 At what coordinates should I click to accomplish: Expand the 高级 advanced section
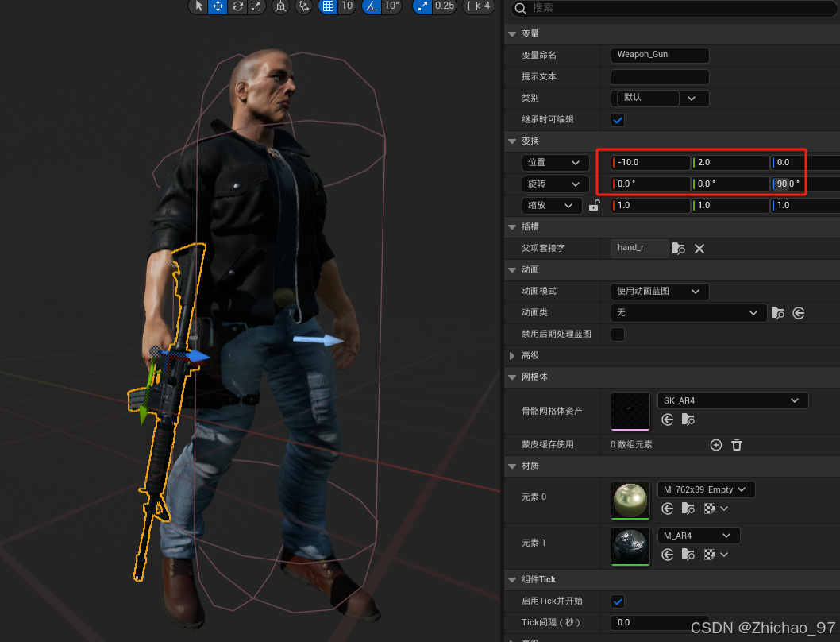[x=512, y=356]
